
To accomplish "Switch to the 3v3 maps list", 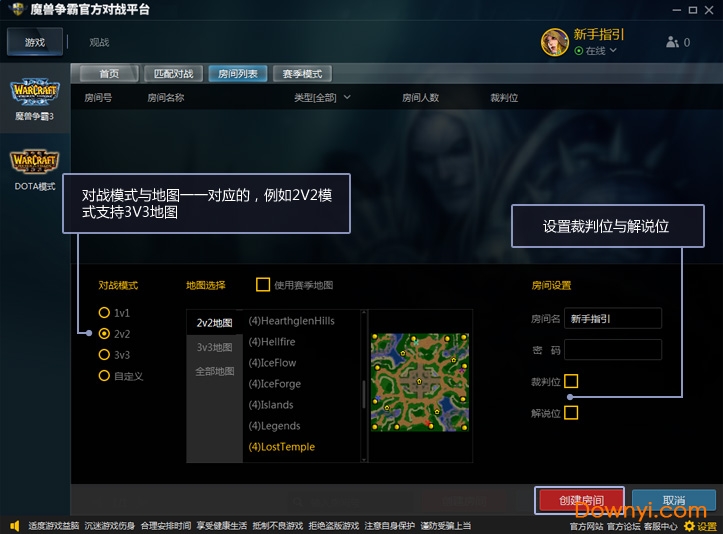I will 214,347.
